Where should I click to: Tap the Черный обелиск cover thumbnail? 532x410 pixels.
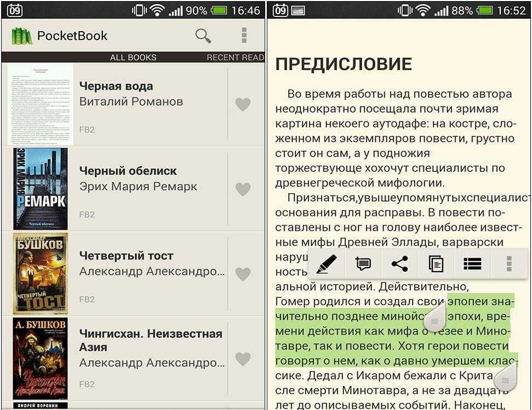41,189
